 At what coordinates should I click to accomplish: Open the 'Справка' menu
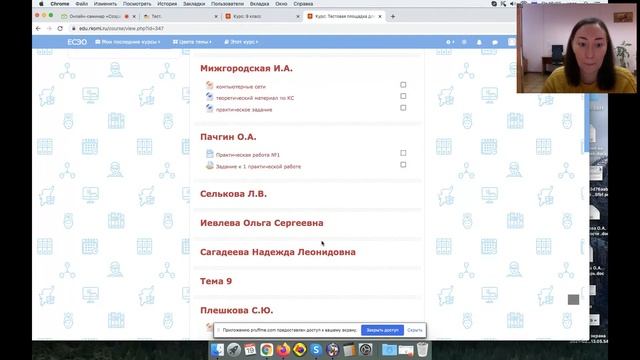coord(303,4)
